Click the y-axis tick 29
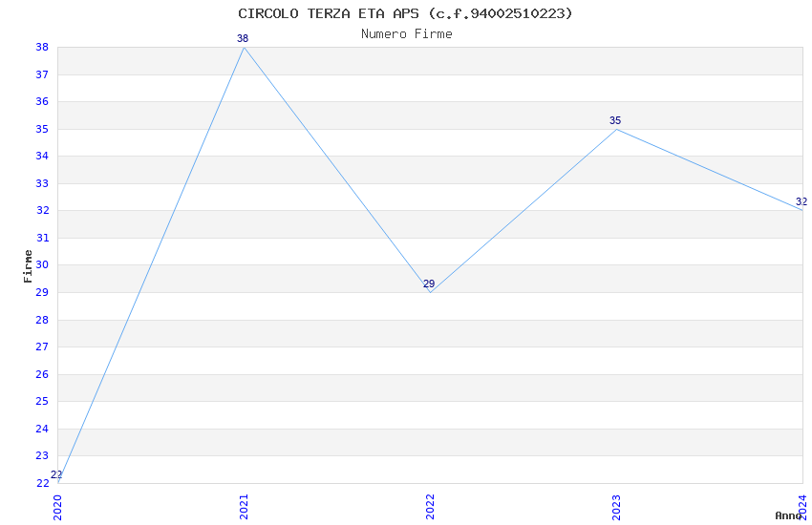The image size is (812, 525). [x=42, y=292]
